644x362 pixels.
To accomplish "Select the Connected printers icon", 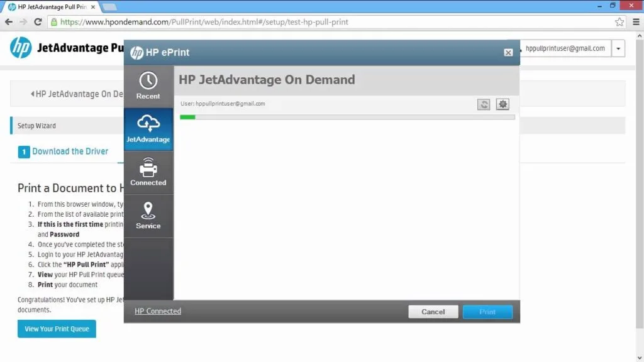I will coord(148,172).
